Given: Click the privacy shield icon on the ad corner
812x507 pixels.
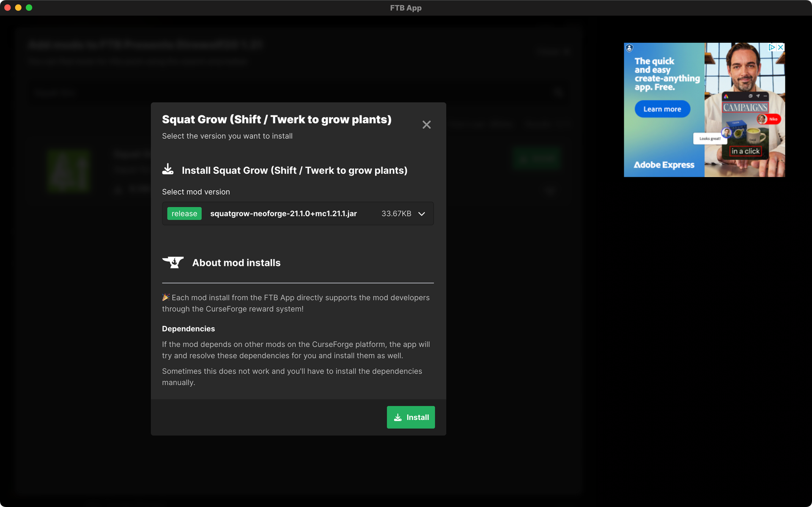Looking at the screenshot, I should point(629,48).
